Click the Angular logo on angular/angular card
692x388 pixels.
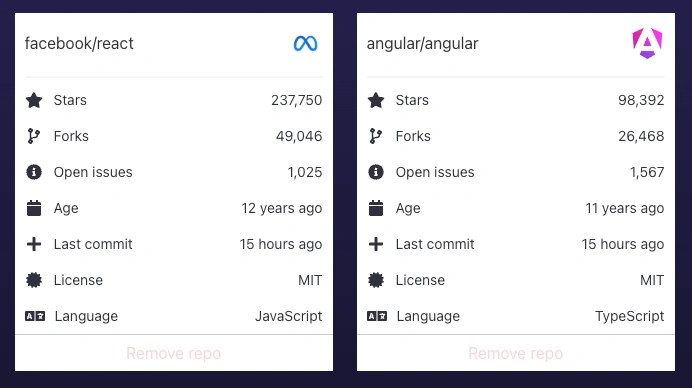coord(647,43)
